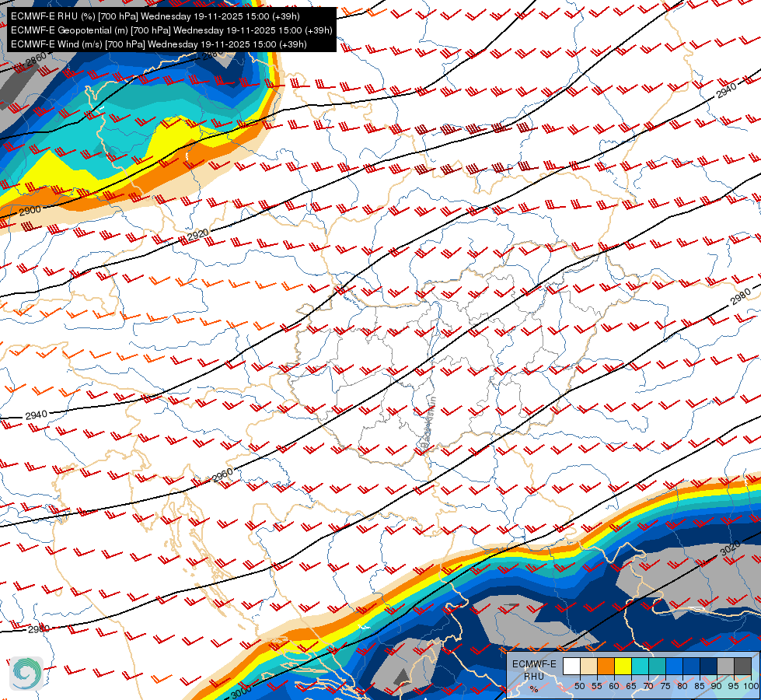Select the yellow 60-65 legend swatch
The height and width of the screenshot is (700, 761).
[623, 667]
